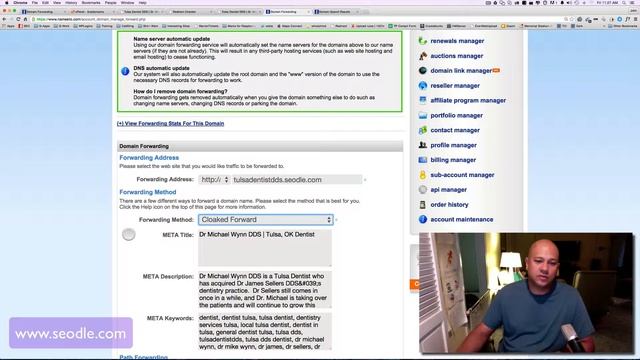
Task: Click the Forwarding Method section heading
Action: click(x=148, y=192)
